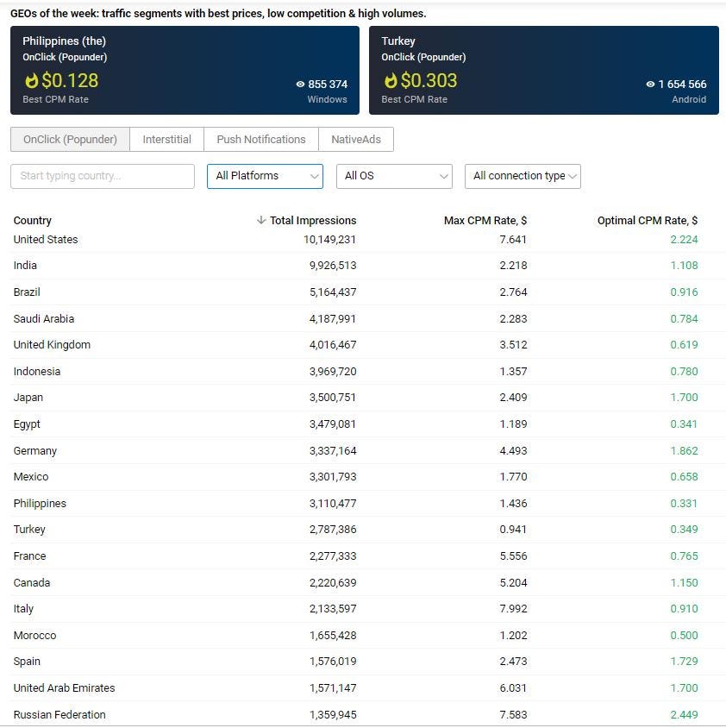Open the All OS dropdown
Image resolution: width=726 pixels, height=728 pixels.
(394, 176)
